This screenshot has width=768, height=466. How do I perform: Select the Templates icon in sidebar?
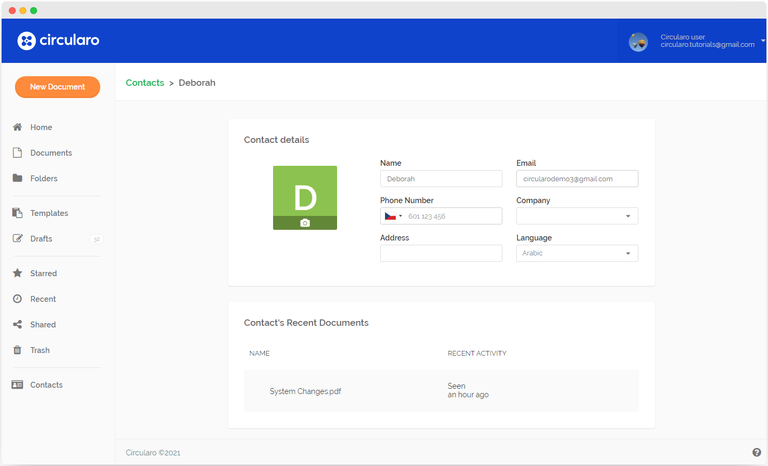(x=17, y=213)
